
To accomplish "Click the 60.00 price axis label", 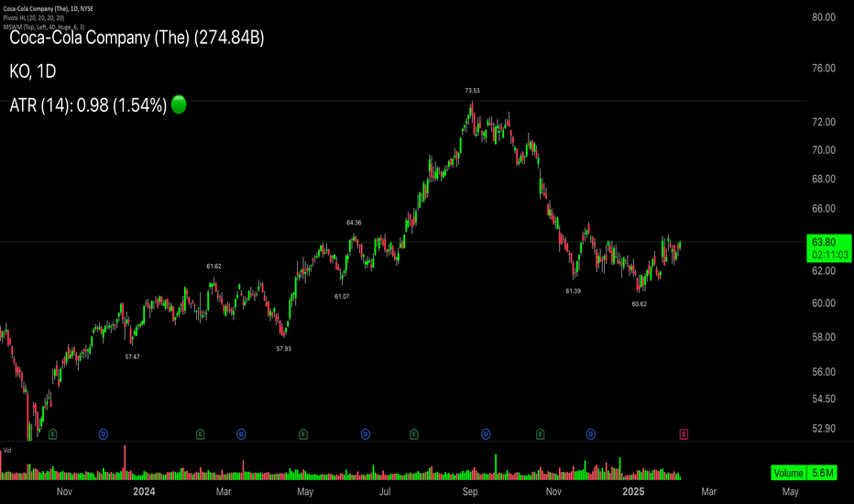I will coord(824,303).
